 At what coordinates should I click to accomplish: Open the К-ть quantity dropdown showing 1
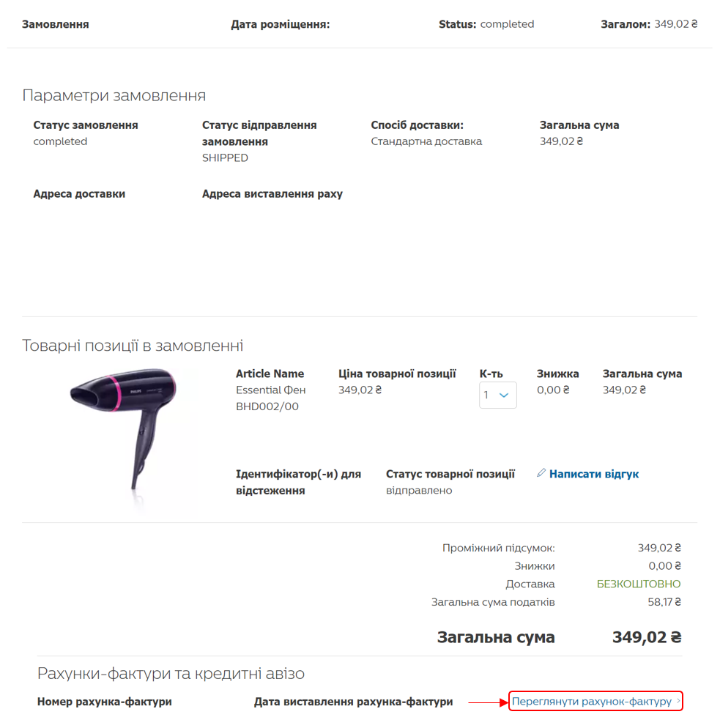(x=497, y=395)
